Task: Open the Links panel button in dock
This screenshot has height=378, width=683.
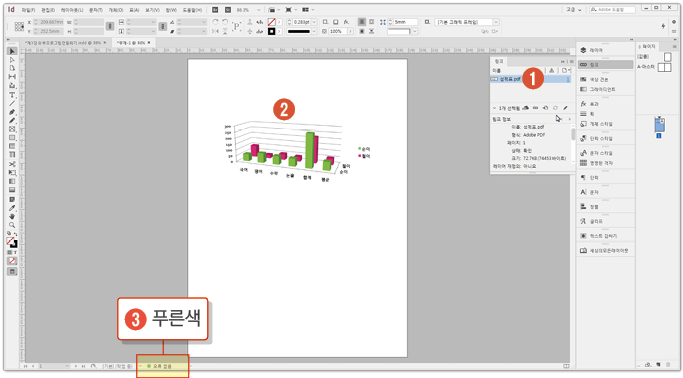Action: 605,64
